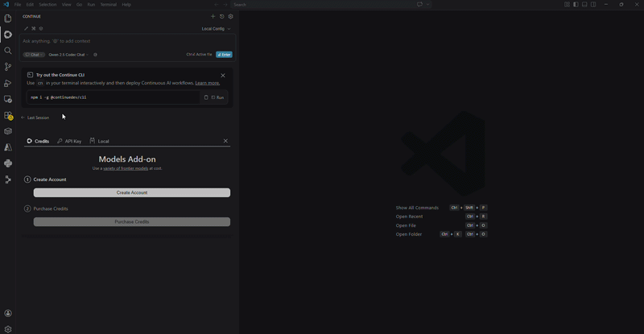Click the small icon right of model selector
Image resolution: width=644 pixels, height=334 pixels.
click(95, 55)
